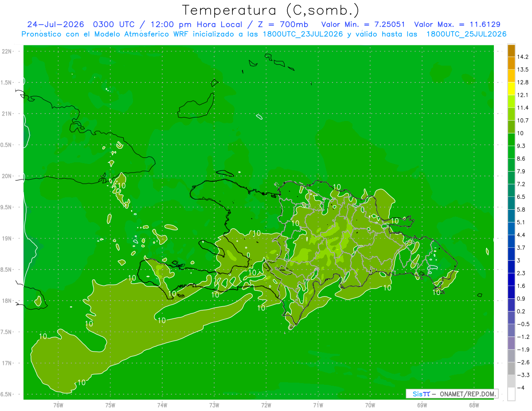
Task: Pick the dark orange swatch above 14.2
Action: tap(511, 51)
